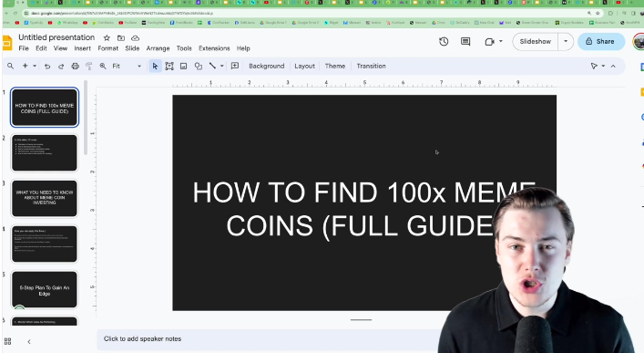
Task: Open the Arrange menu
Action: click(x=158, y=48)
